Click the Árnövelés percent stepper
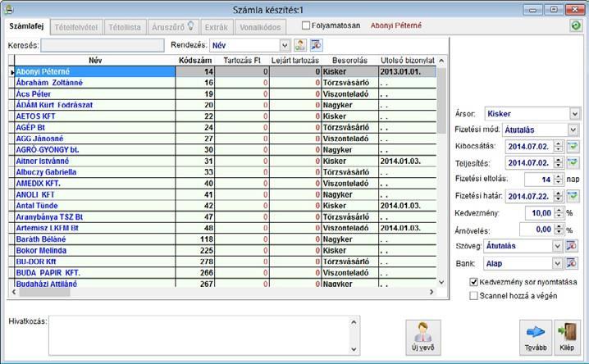The width and height of the screenshot is (589, 364). tap(559, 230)
